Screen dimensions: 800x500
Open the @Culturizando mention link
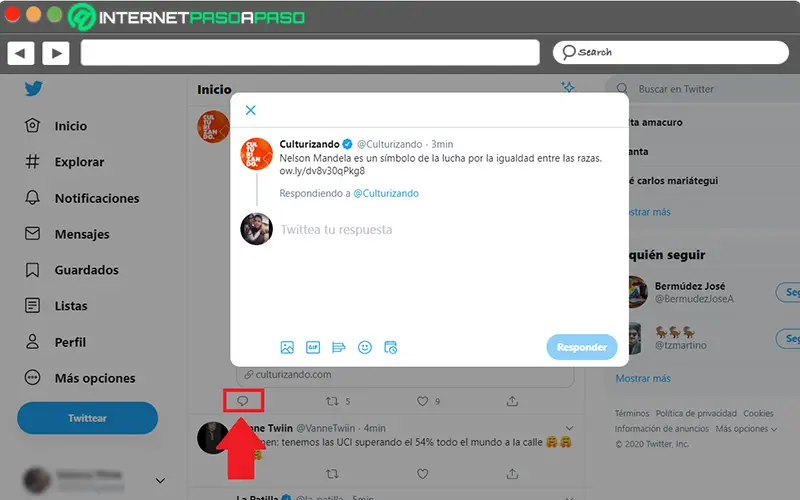[386, 193]
